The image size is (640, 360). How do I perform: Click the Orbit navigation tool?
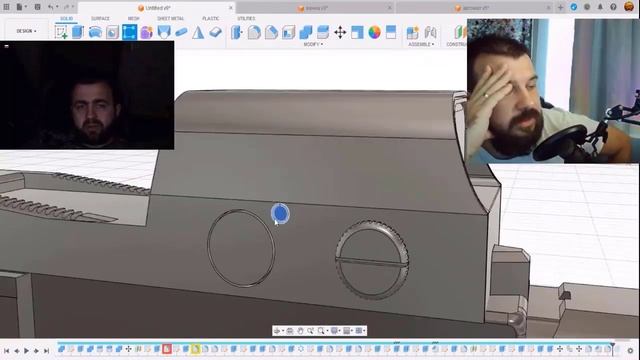[278, 331]
